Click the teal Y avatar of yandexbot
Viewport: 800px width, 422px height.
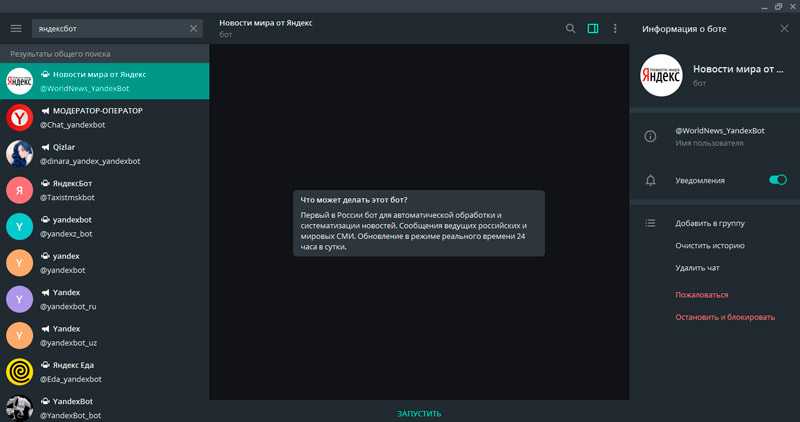pyautogui.click(x=19, y=226)
